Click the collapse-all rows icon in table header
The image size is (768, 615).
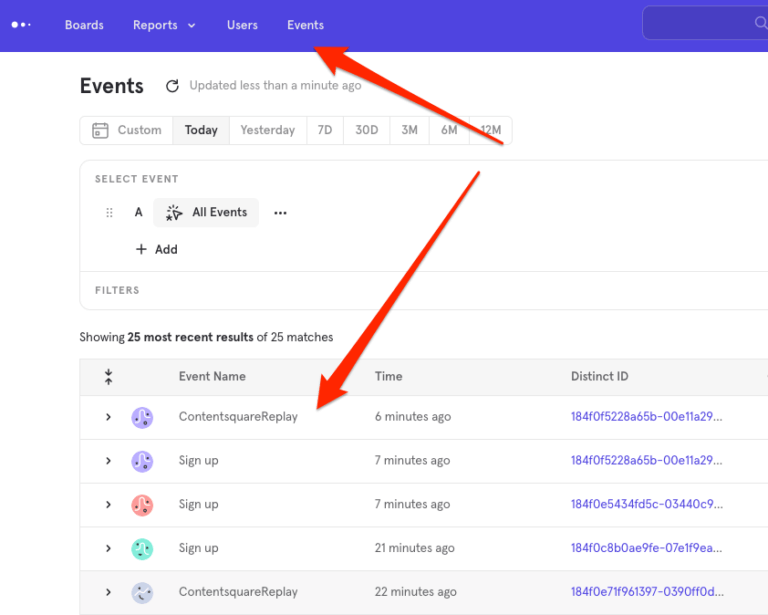tap(108, 377)
